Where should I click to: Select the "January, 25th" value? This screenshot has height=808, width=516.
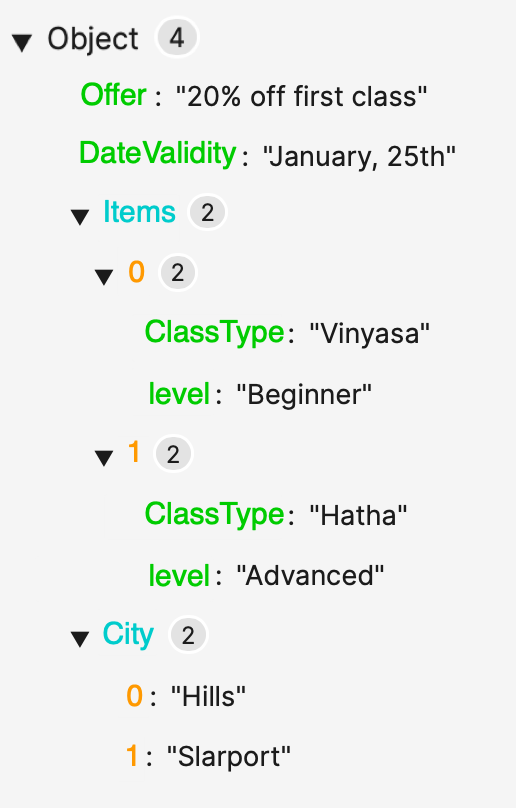pos(359,156)
